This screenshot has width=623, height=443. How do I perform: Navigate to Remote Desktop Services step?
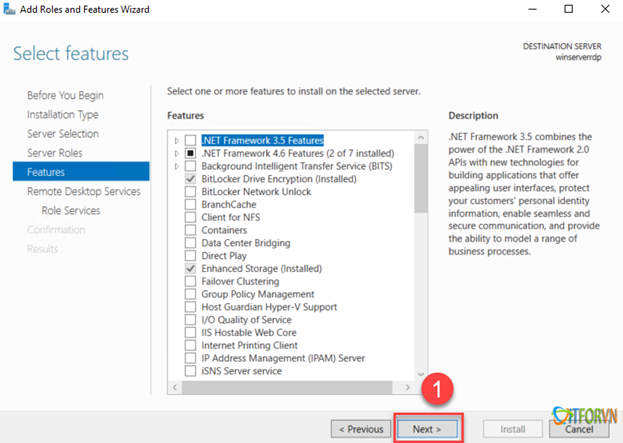point(83,191)
